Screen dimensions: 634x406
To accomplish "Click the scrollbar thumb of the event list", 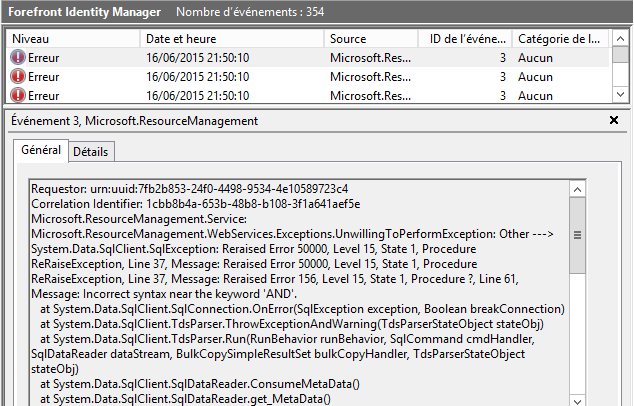I will coord(620,55).
